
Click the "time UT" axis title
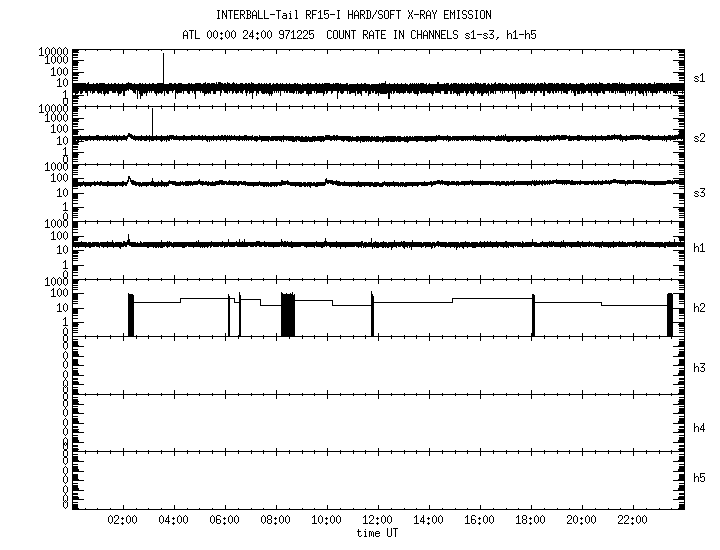click(378, 534)
